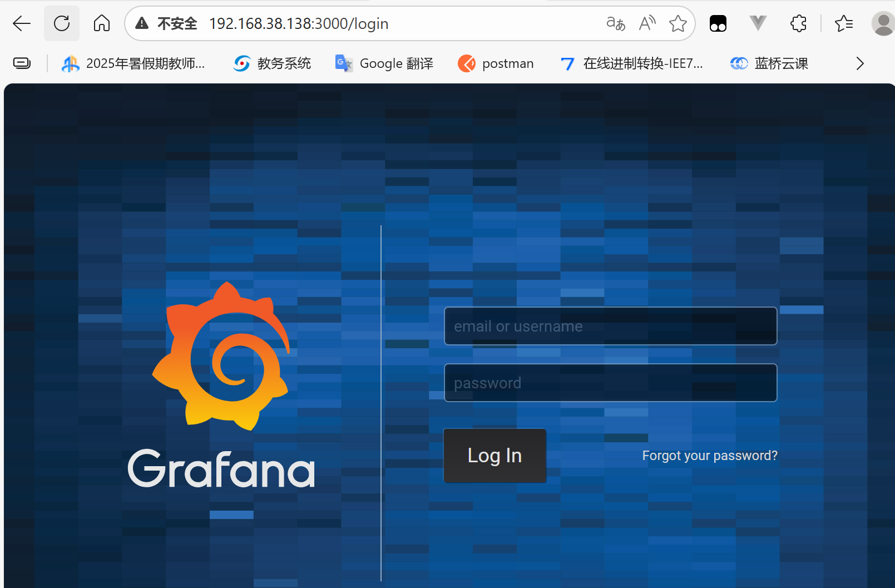Click the not-secure warning icon

click(x=142, y=23)
